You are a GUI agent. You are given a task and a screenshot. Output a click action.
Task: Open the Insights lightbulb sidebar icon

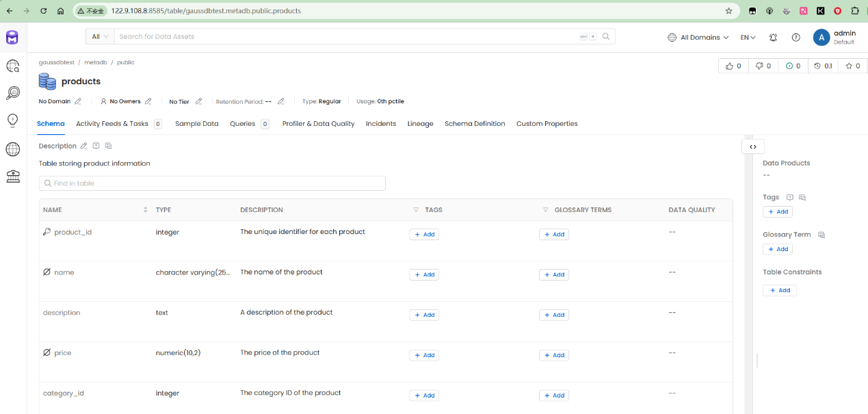(x=13, y=121)
